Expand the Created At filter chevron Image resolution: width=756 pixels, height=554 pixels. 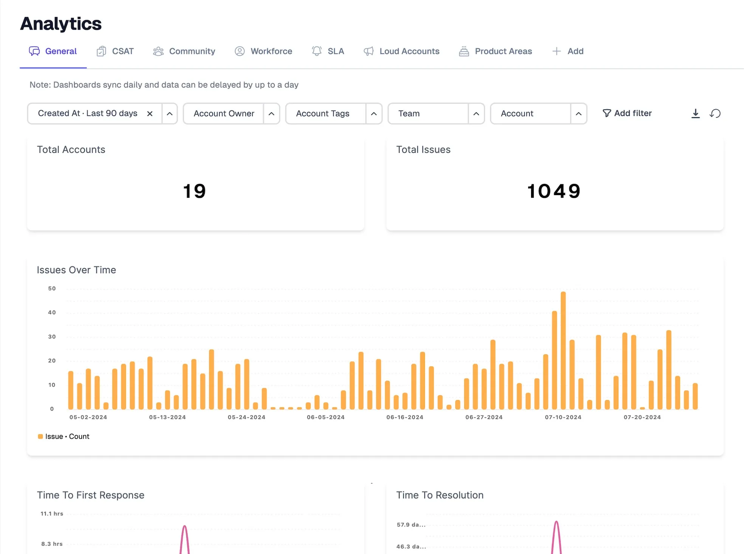pyautogui.click(x=170, y=113)
